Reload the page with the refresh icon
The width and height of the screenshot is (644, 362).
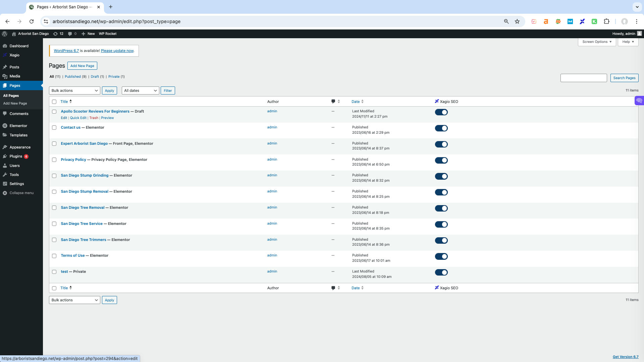click(x=32, y=21)
